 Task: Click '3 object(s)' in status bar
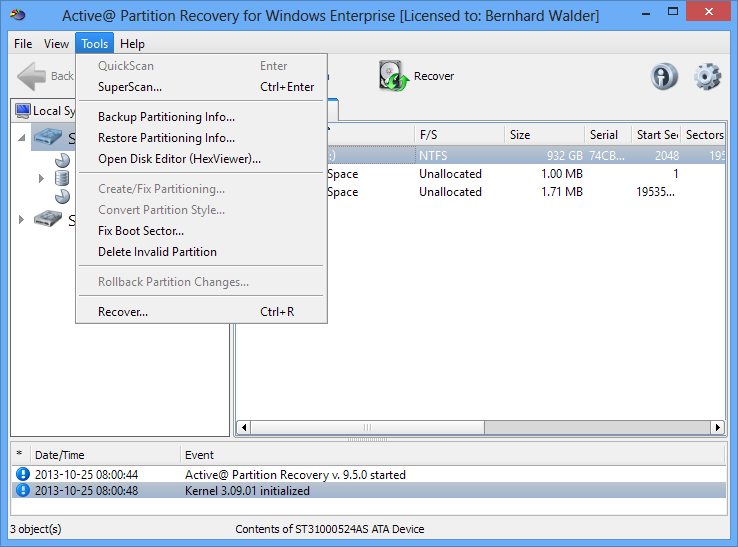tap(36, 529)
